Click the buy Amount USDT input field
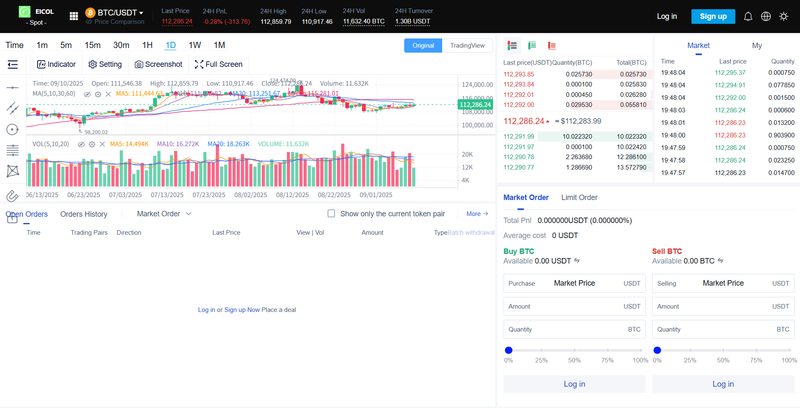Viewport: 800px width, 408px height. click(x=574, y=307)
